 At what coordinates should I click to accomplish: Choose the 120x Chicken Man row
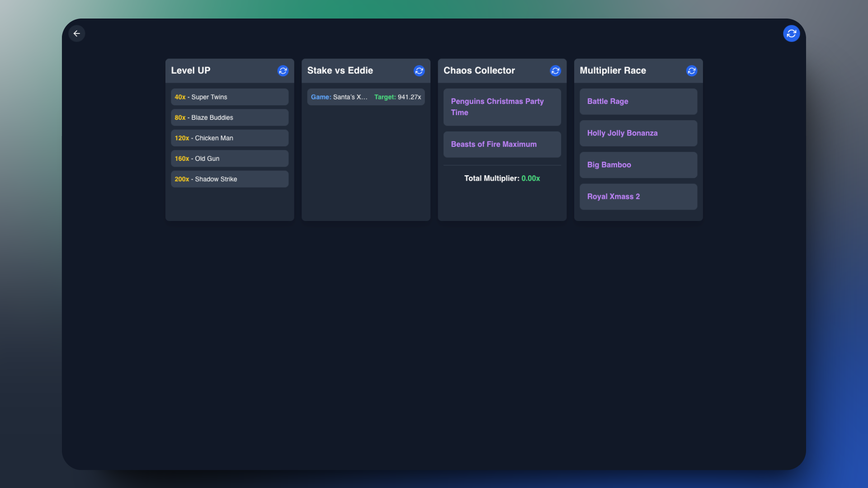click(229, 138)
